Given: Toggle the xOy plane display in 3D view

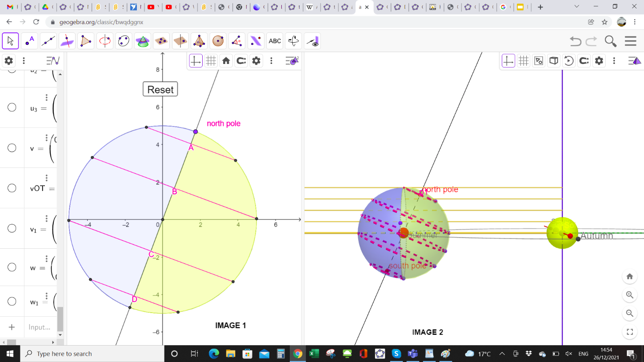Looking at the screenshot, I should pos(539,61).
